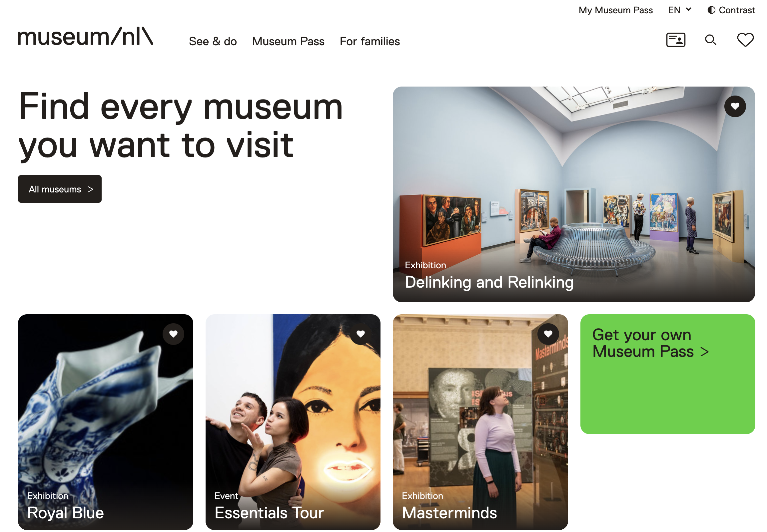Open the Essentials Tour event card
767x532 pixels.
[x=293, y=422]
